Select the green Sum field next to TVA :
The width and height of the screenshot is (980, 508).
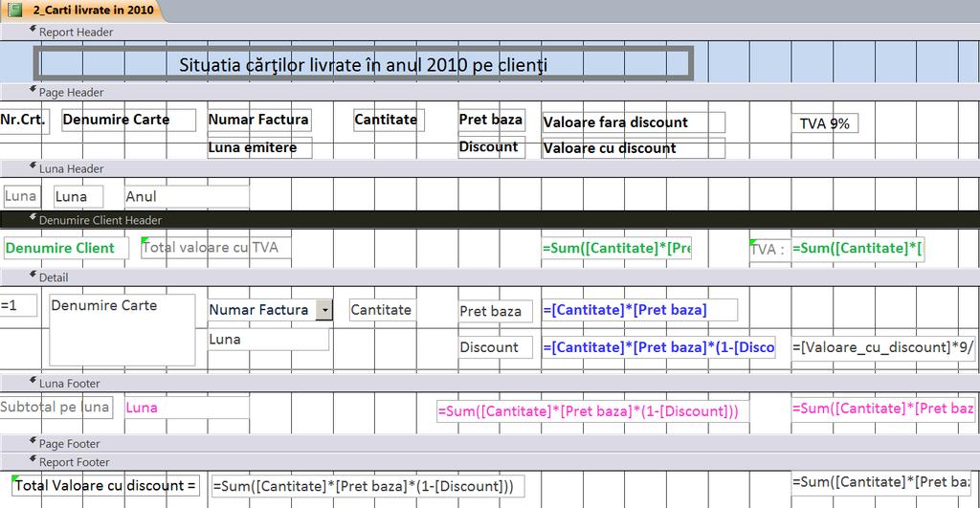(x=857, y=249)
